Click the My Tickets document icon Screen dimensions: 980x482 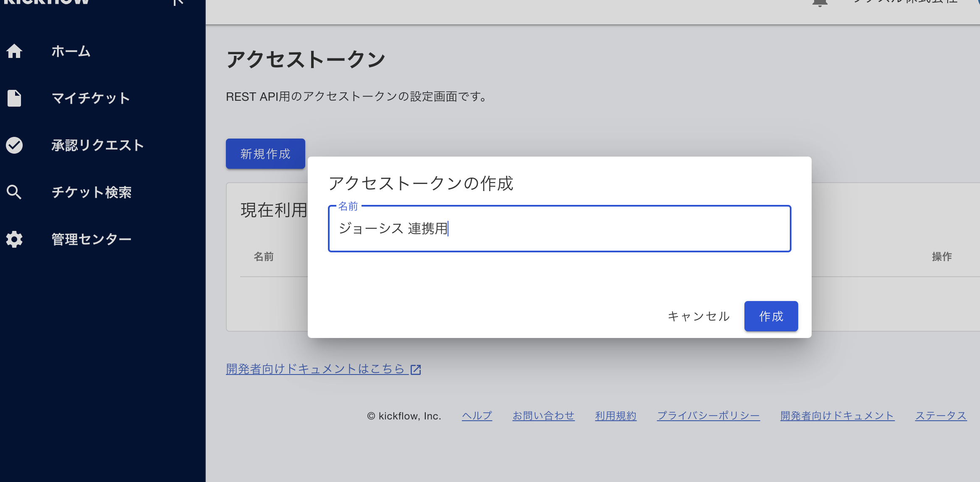coord(14,98)
